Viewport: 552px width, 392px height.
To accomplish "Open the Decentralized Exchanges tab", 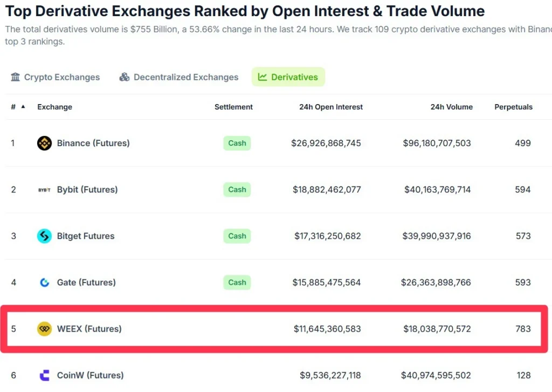I will [185, 77].
